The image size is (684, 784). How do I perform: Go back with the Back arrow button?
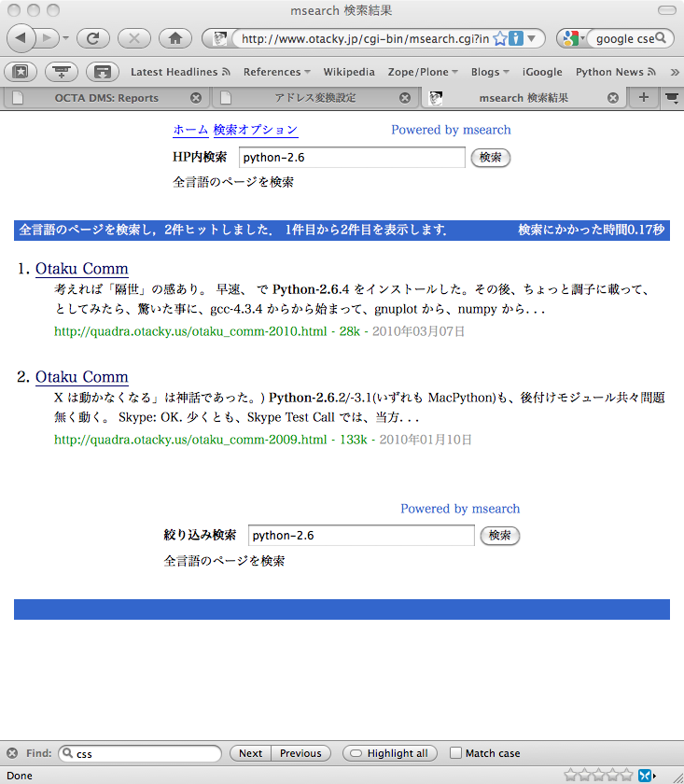pyautogui.click(x=21, y=38)
